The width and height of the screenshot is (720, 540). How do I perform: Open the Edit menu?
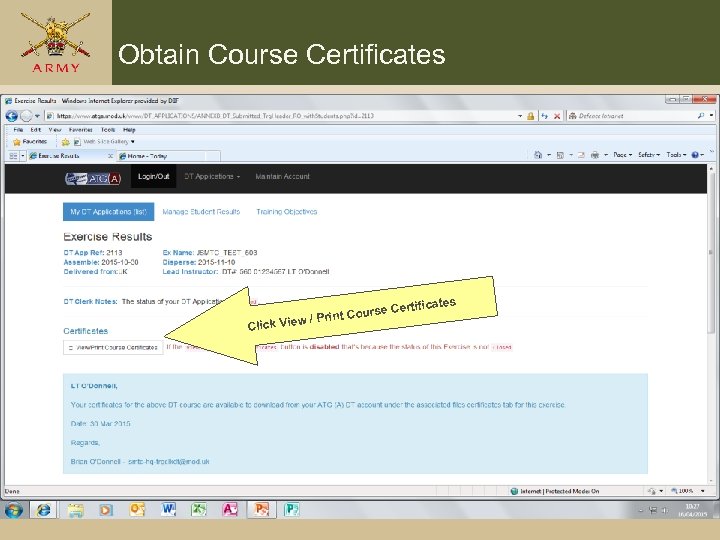point(36,130)
